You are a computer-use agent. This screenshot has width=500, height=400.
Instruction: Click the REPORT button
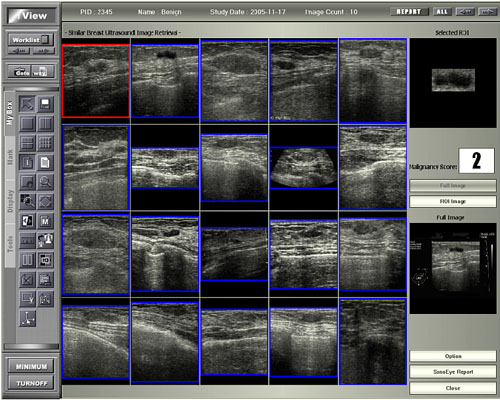click(409, 12)
